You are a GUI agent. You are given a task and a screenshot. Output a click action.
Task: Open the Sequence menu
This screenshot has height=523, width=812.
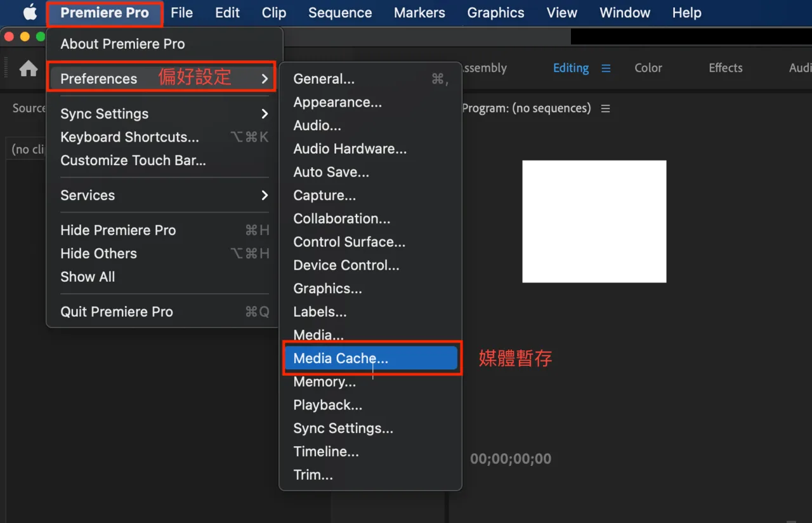pos(340,13)
